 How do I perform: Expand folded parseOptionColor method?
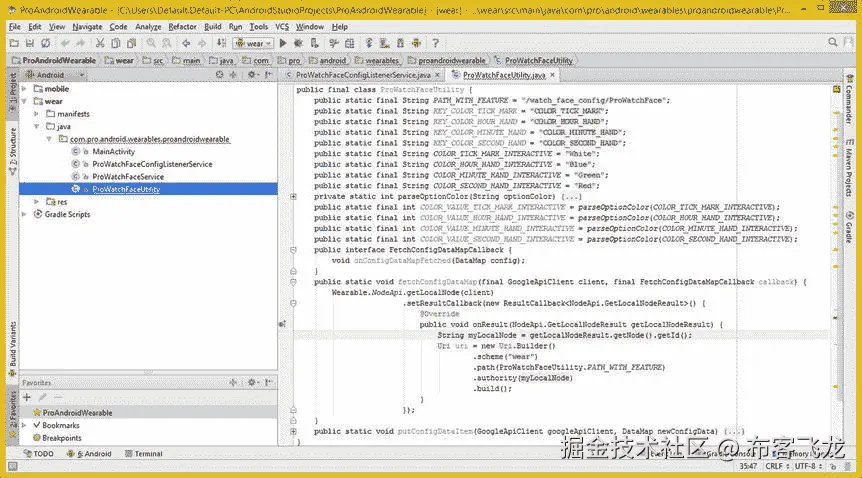[294, 196]
